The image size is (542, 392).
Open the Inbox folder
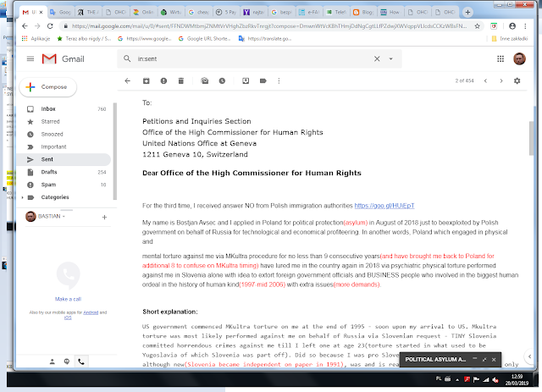point(64,109)
